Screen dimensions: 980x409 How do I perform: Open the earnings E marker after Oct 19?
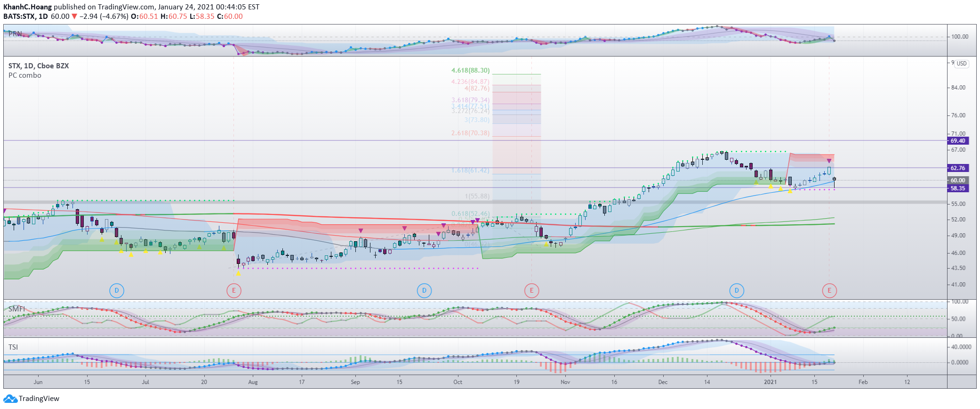(x=531, y=291)
